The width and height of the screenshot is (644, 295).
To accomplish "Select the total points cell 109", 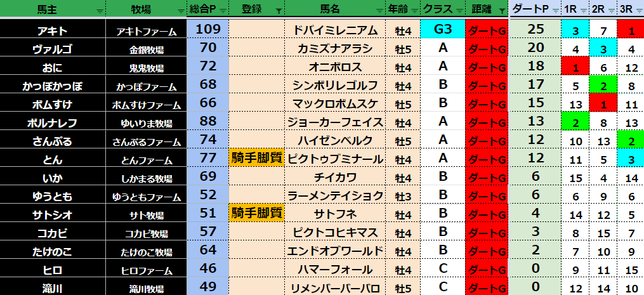I will click(x=207, y=29).
